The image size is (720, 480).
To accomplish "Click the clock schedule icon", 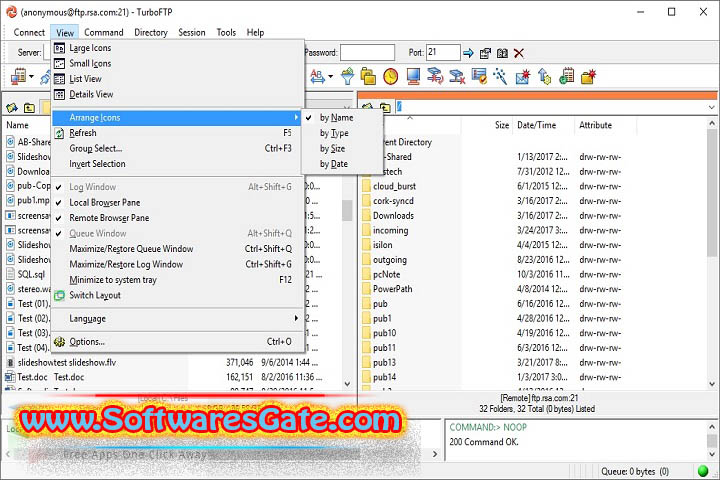I will pos(391,76).
